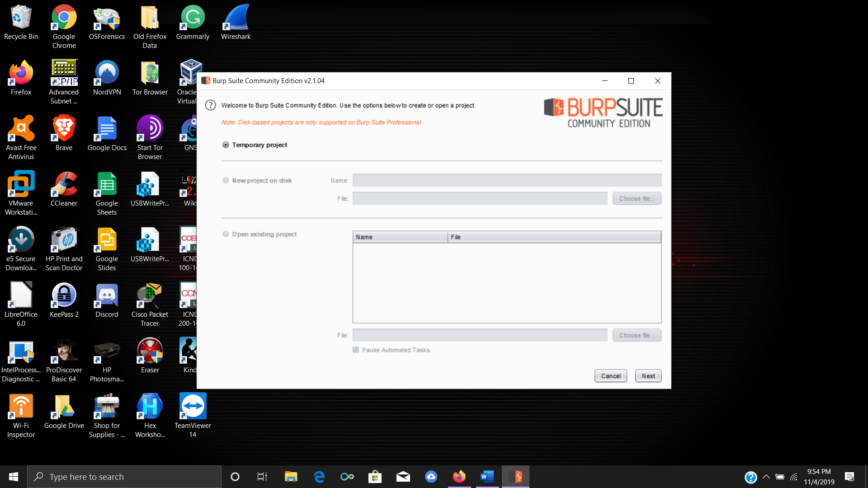Select the Hex Workshop desktop icon

coord(150,416)
